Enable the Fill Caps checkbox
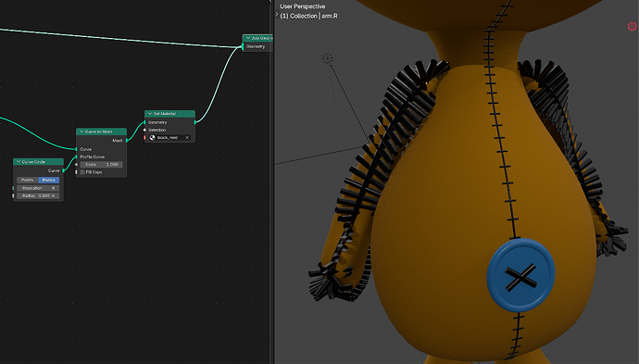This screenshot has width=639, height=364. [x=82, y=172]
